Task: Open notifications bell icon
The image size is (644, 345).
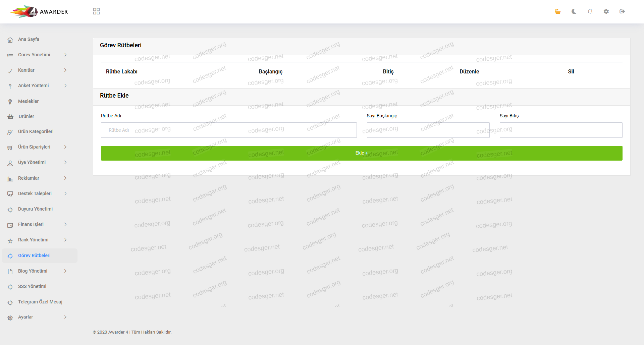Action: 590,11
